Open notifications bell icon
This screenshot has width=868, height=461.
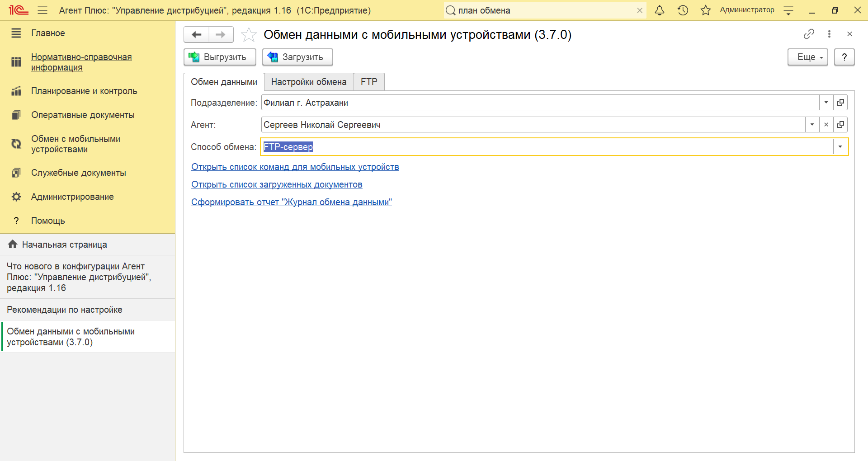click(x=660, y=10)
